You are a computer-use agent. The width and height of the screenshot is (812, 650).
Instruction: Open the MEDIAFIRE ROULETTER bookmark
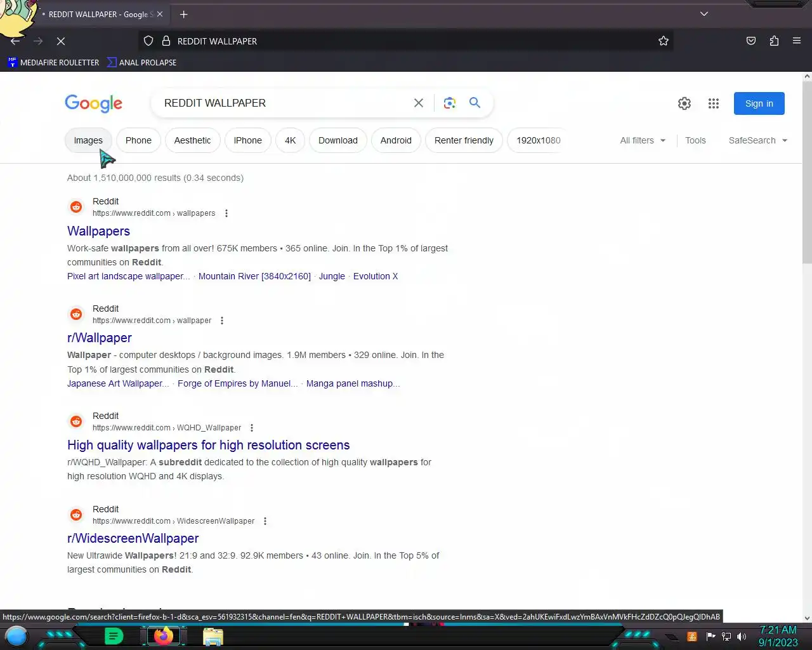point(53,62)
